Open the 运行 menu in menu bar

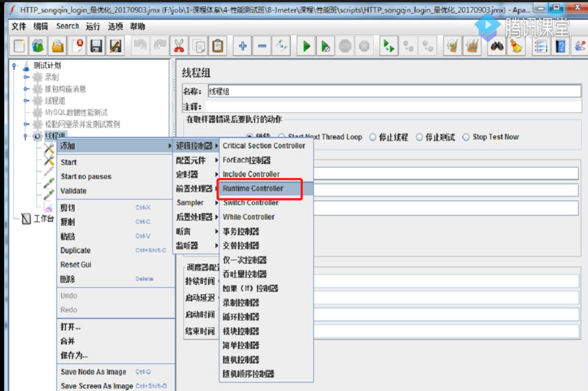93,26
